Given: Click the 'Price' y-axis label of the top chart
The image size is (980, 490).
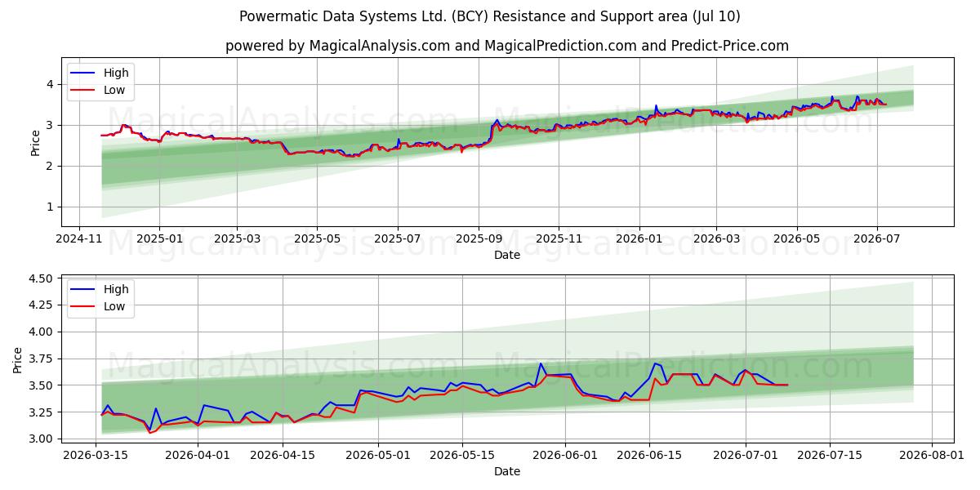Looking at the screenshot, I should [x=35, y=142].
